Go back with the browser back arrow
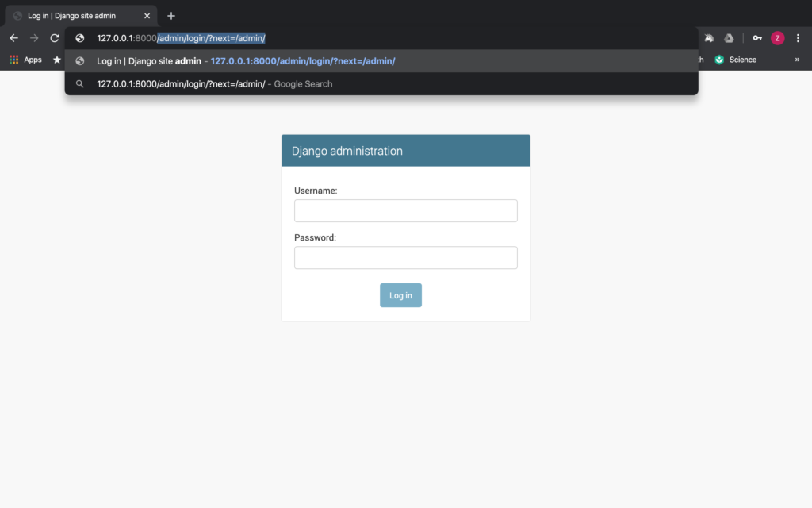This screenshot has height=508, width=812. point(14,38)
